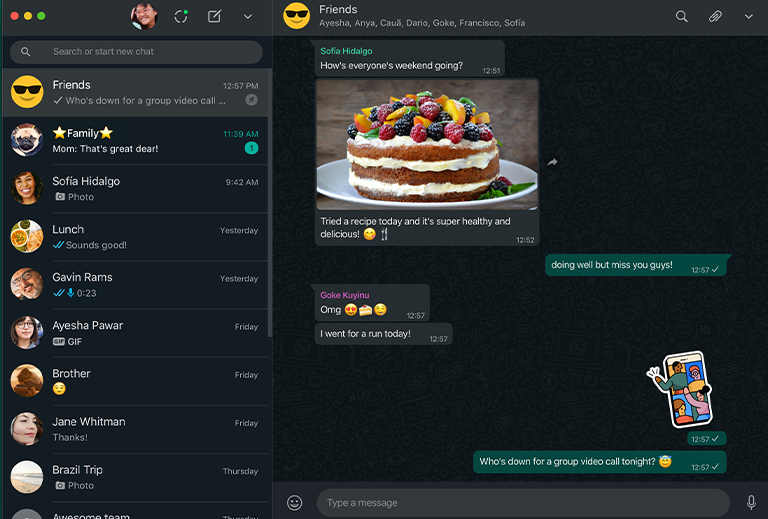The width and height of the screenshot is (768, 519).
Task: Click the Brazil Trip beach avatar
Action: [27, 477]
